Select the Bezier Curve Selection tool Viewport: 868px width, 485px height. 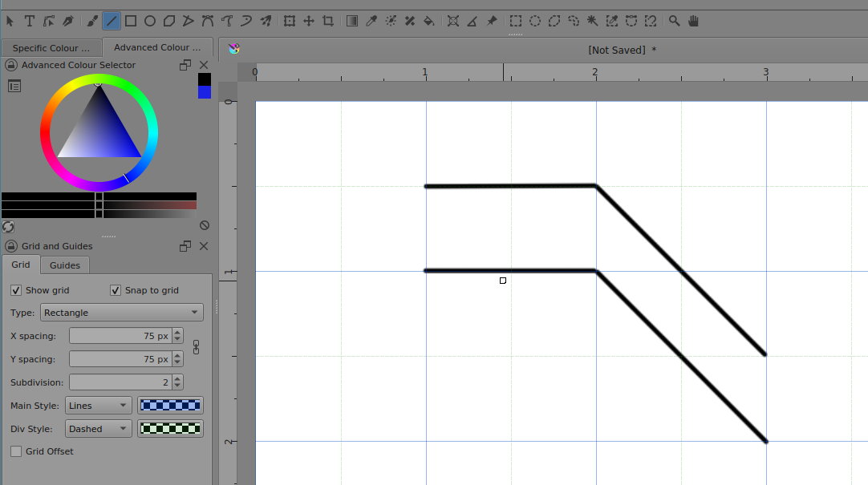[631, 21]
